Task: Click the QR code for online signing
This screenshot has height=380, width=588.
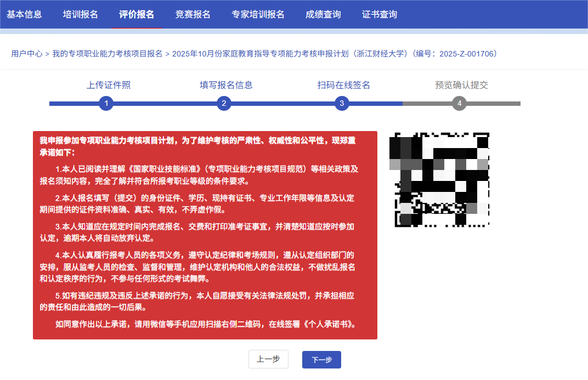Action: coord(439,179)
